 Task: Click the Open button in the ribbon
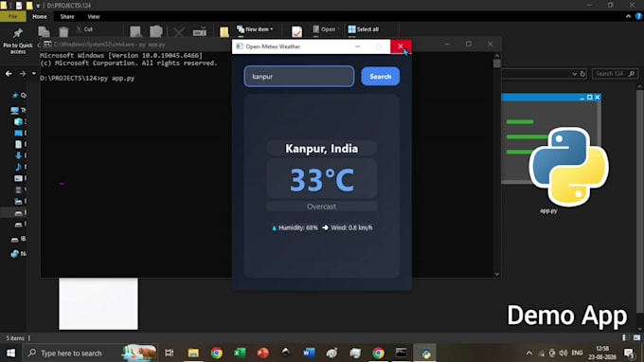pyautogui.click(x=326, y=29)
